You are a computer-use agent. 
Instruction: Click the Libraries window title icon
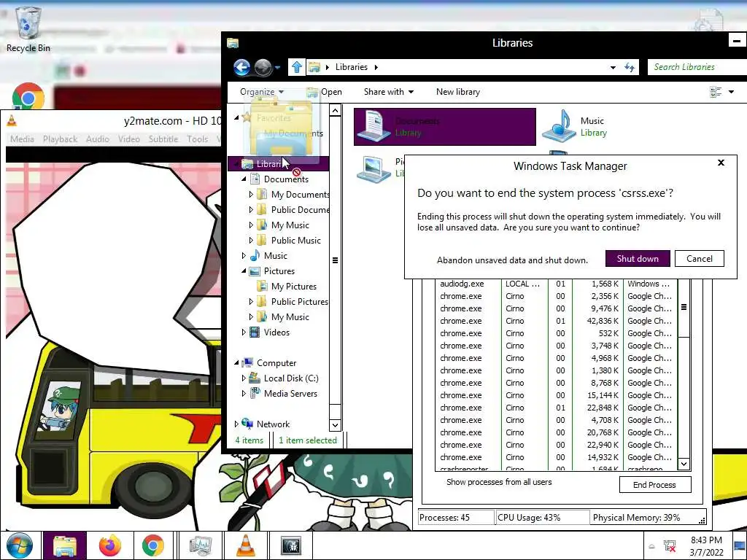pyautogui.click(x=233, y=43)
